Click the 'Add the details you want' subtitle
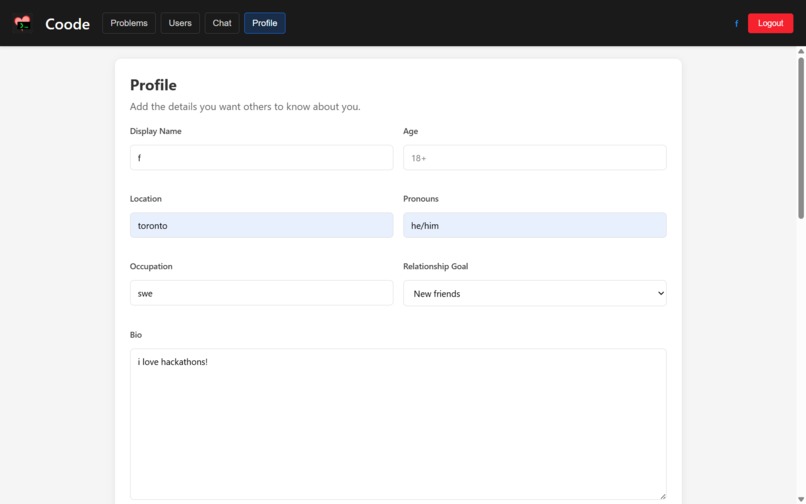 [245, 106]
